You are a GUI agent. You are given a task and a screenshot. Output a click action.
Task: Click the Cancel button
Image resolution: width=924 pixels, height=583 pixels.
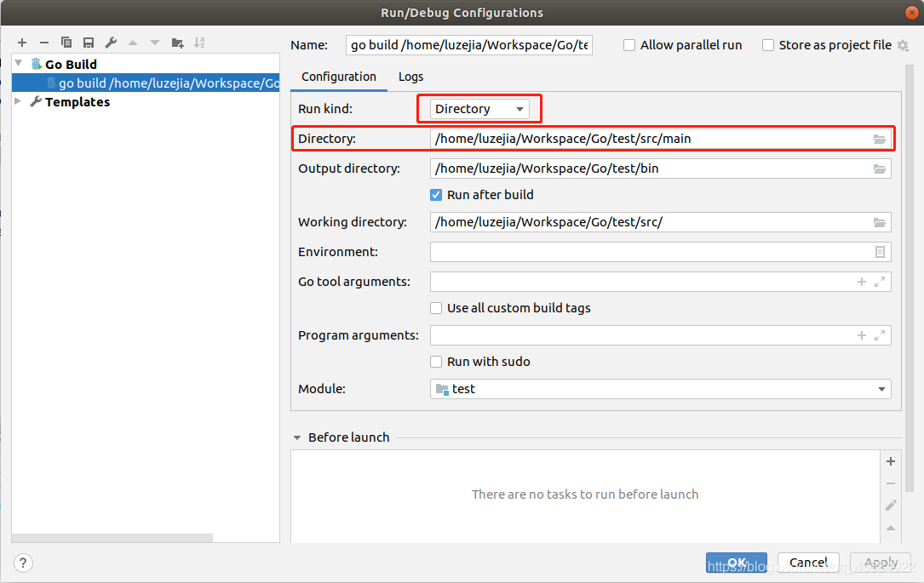click(808, 563)
